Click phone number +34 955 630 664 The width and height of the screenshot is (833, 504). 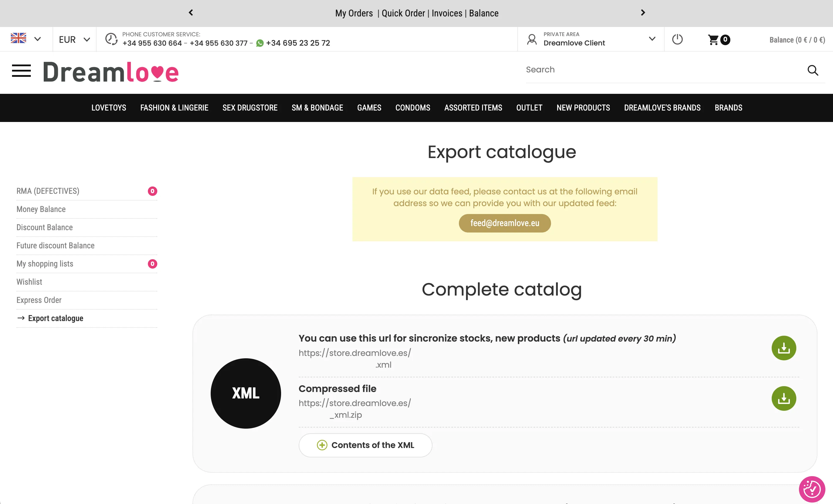[152, 43]
